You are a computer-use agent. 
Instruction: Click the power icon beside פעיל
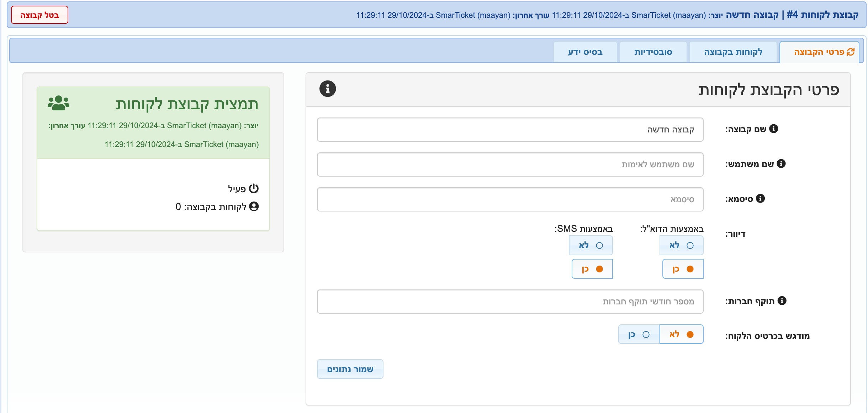pyautogui.click(x=254, y=188)
